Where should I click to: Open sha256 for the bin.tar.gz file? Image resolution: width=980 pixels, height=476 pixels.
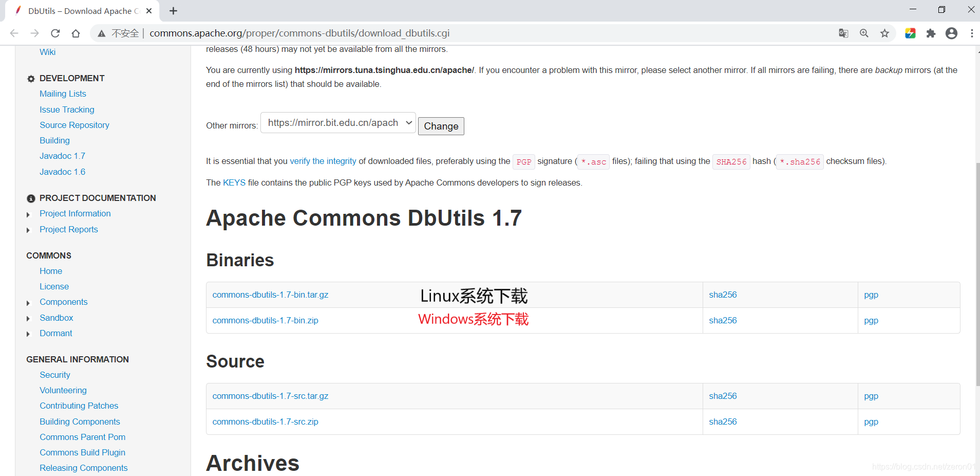point(723,295)
